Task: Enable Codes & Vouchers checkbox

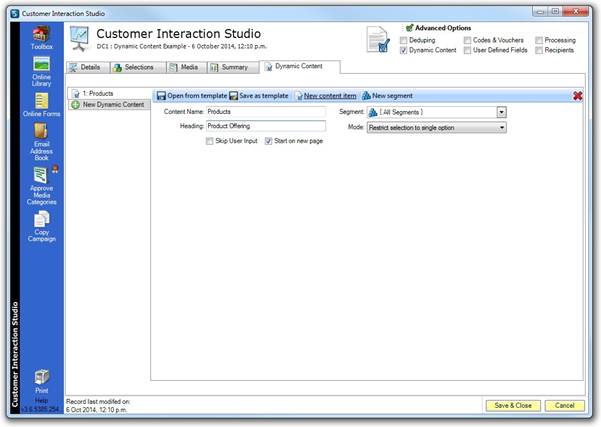Action: (x=467, y=40)
